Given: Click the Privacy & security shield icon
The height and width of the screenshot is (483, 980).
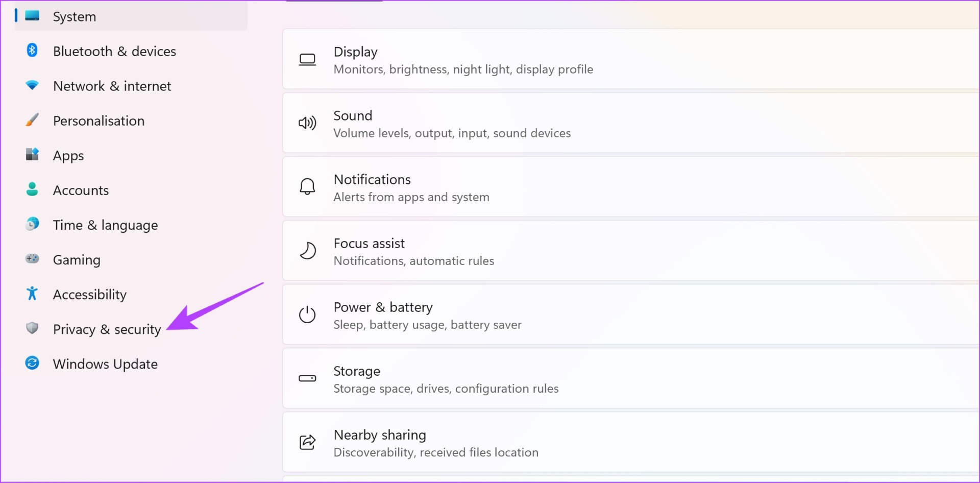Looking at the screenshot, I should pyautogui.click(x=32, y=328).
